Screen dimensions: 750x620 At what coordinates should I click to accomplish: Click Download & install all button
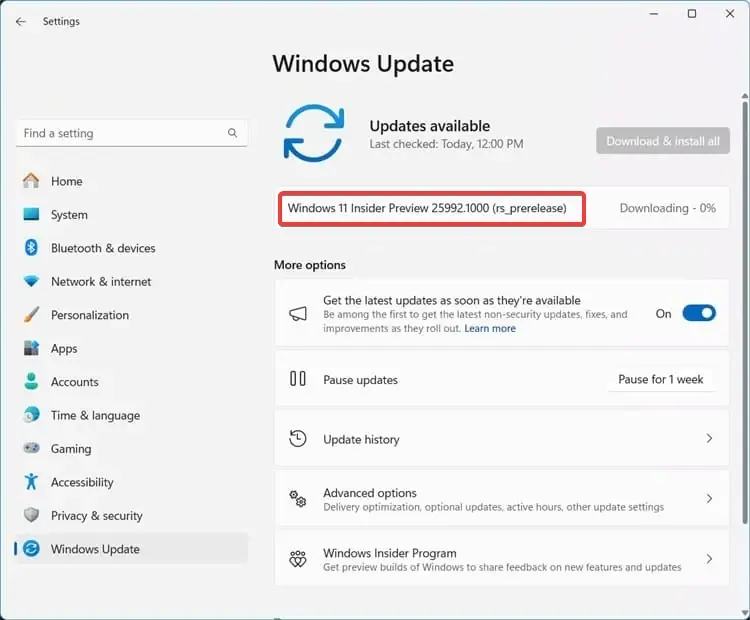tap(663, 141)
